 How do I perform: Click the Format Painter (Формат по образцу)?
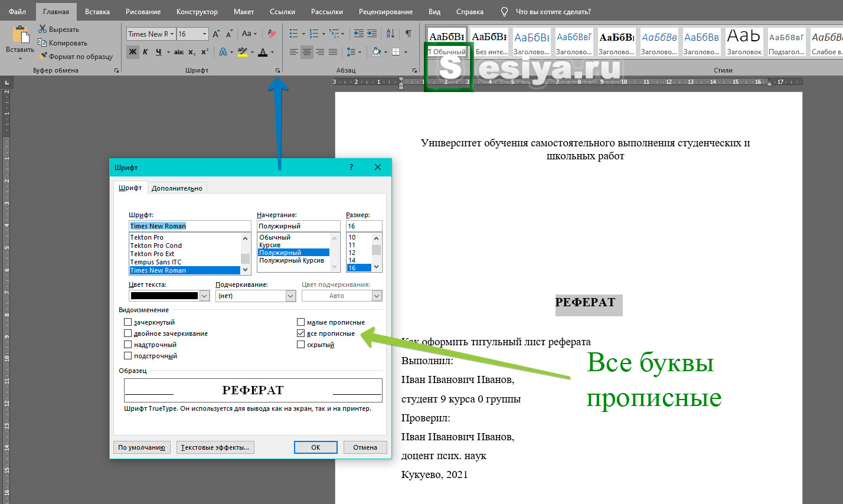pos(76,57)
